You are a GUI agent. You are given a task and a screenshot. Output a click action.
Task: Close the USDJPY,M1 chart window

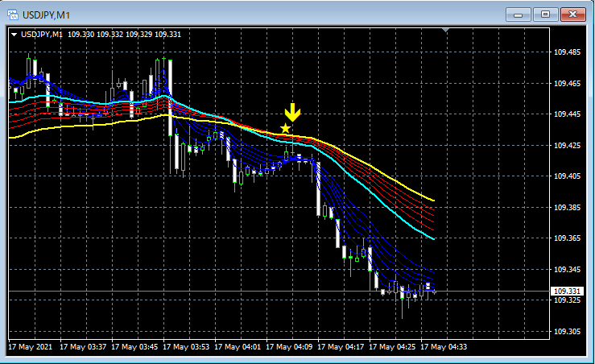[x=573, y=14]
